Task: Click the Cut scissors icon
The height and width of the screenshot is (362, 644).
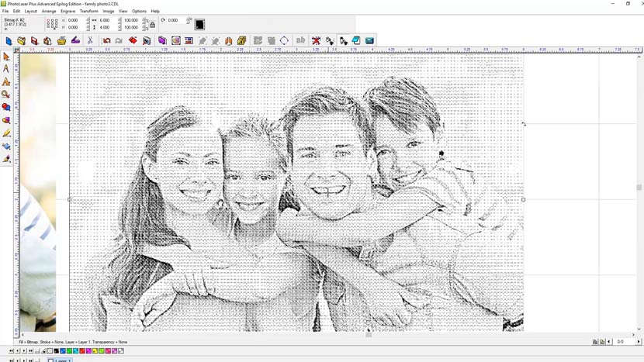Action: (90, 40)
